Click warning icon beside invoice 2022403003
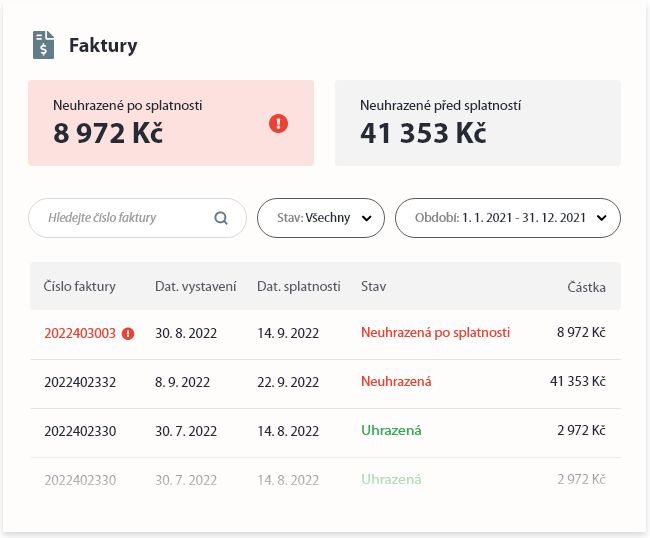Image resolution: width=650 pixels, height=538 pixels. coord(128,333)
